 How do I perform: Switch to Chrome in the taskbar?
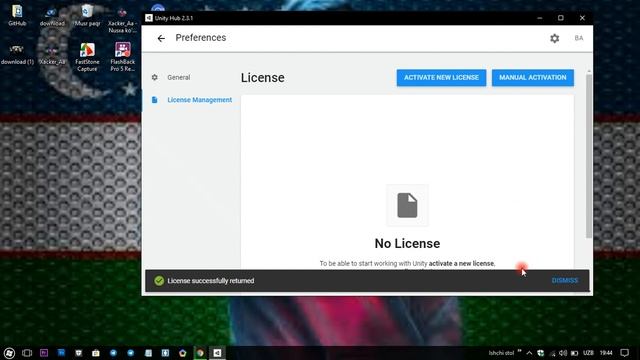click(x=200, y=353)
